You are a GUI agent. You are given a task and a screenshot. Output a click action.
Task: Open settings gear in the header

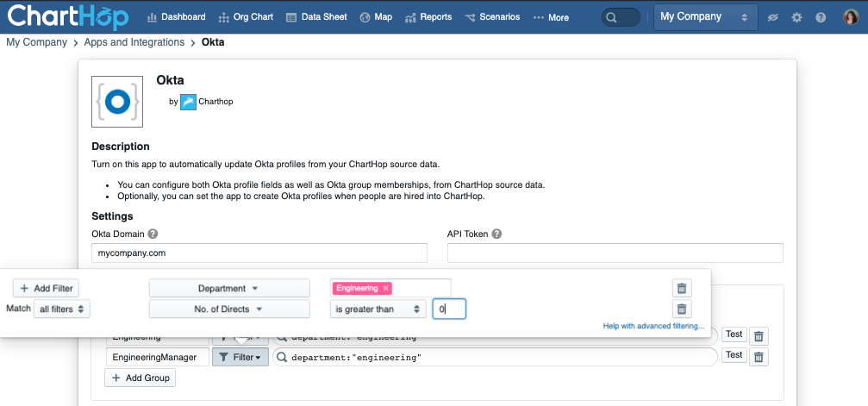tap(796, 18)
